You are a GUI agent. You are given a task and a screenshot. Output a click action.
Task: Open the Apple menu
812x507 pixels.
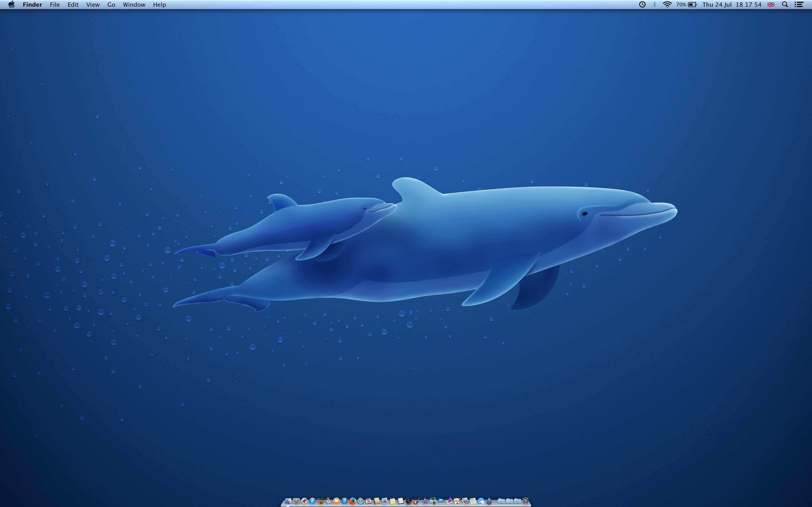click(x=11, y=5)
